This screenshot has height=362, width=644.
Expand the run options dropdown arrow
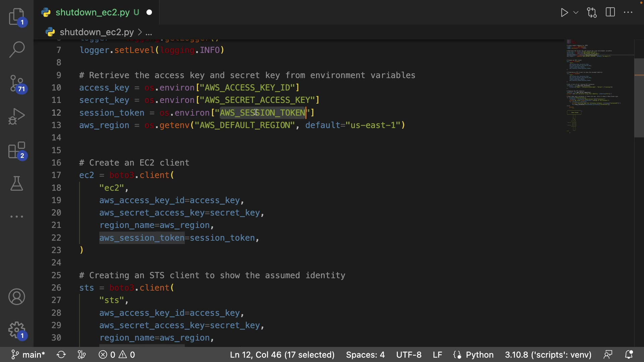point(576,13)
